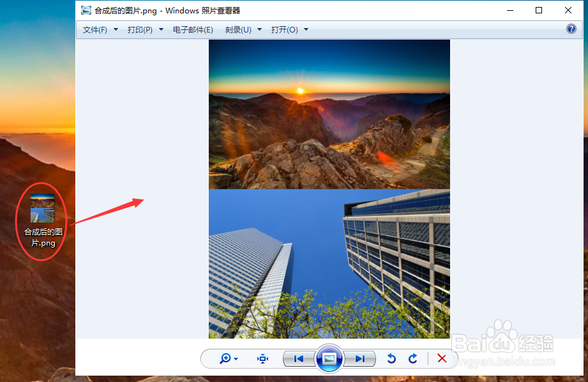Open the 文件(F) menu
Image resolution: width=588 pixels, height=382 pixels.
point(95,29)
